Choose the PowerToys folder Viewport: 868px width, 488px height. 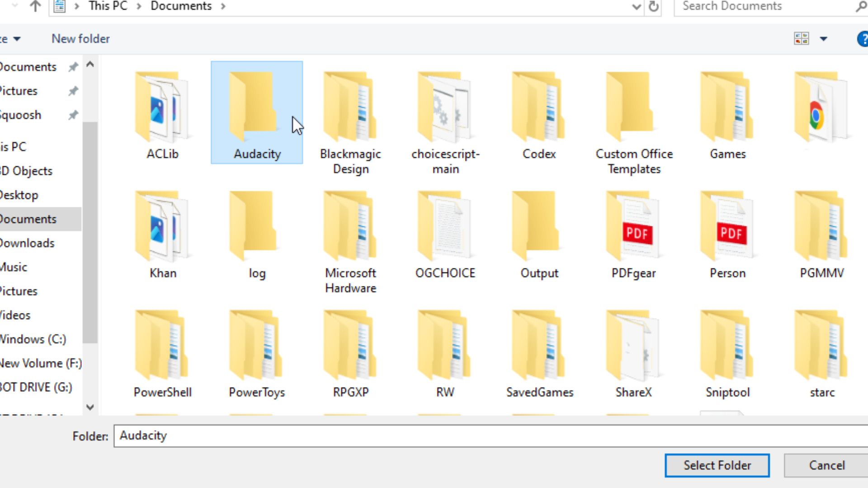pyautogui.click(x=256, y=354)
